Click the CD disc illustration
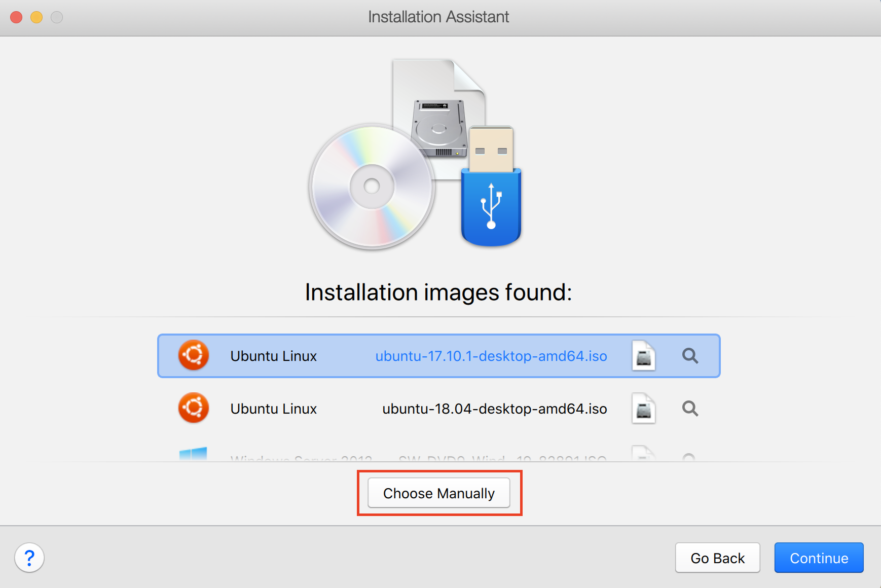This screenshot has height=588, width=881. [372, 187]
